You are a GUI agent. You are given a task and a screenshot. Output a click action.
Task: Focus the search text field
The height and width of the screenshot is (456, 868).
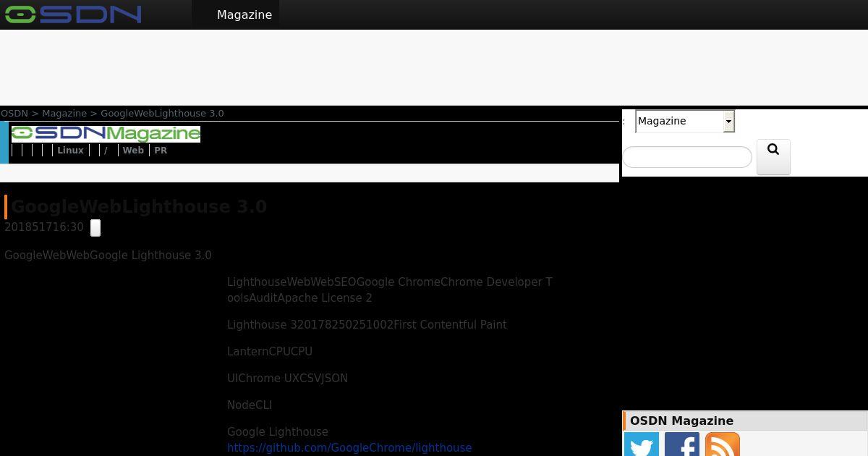pos(687,157)
